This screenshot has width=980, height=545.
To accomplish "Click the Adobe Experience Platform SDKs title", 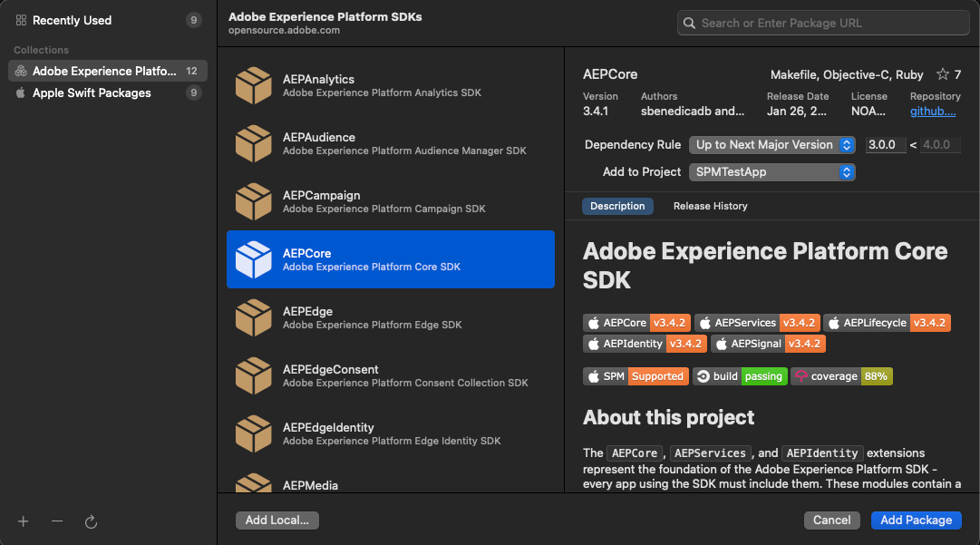I will click(325, 17).
